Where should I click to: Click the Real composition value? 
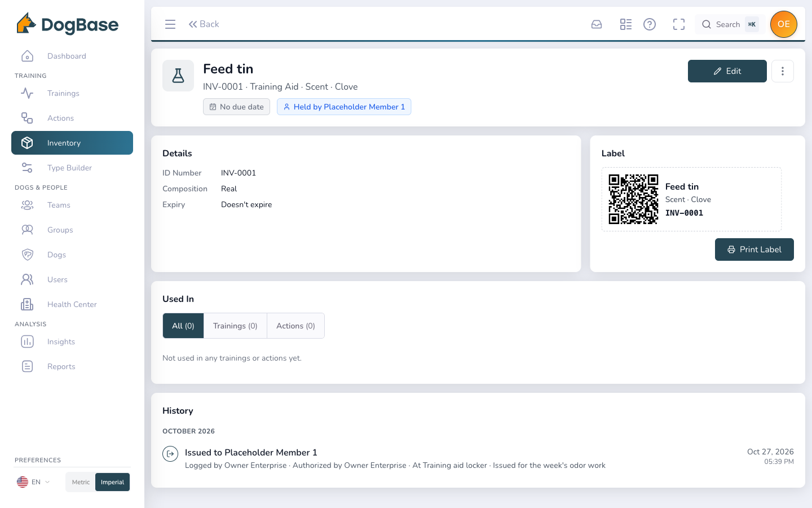(229, 189)
